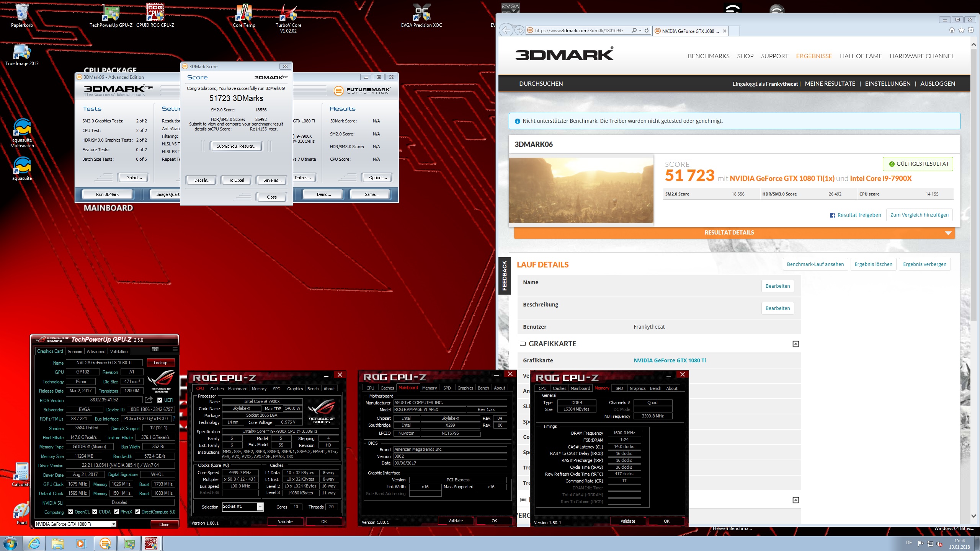Click Ergebnis löschen button
The height and width of the screenshot is (551, 980).
click(x=873, y=264)
